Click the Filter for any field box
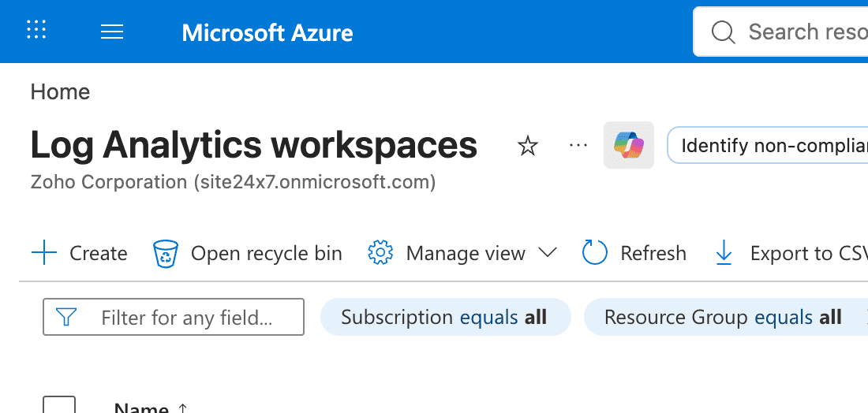 pos(174,317)
